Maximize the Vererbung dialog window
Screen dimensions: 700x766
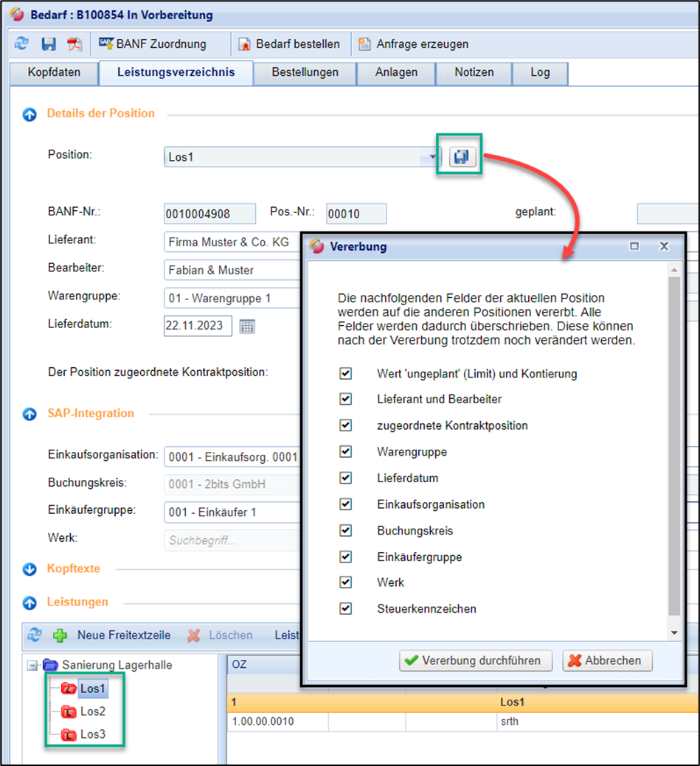pyautogui.click(x=634, y=246)
